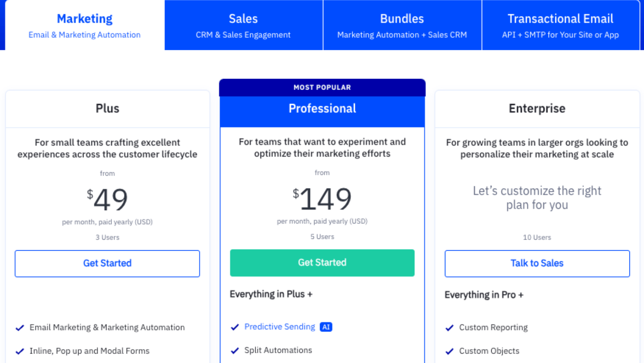Open the Bundles tab
644x363 pixels.
tap(402, 25)
